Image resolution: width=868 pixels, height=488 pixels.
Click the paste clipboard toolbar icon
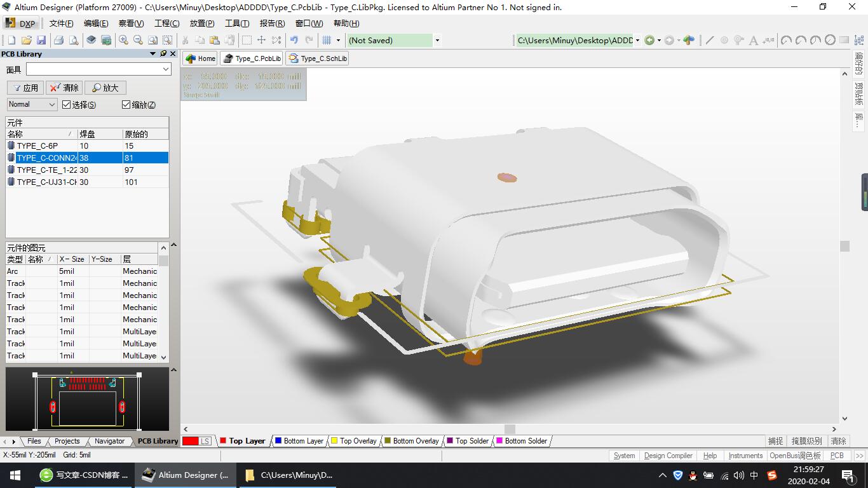tap(215, 40)
